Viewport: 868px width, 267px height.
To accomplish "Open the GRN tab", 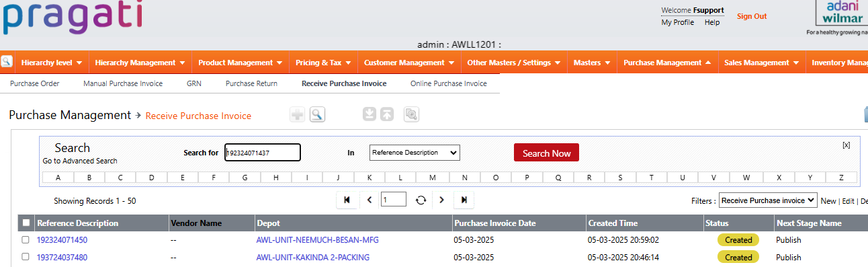I will coord(194,84).
